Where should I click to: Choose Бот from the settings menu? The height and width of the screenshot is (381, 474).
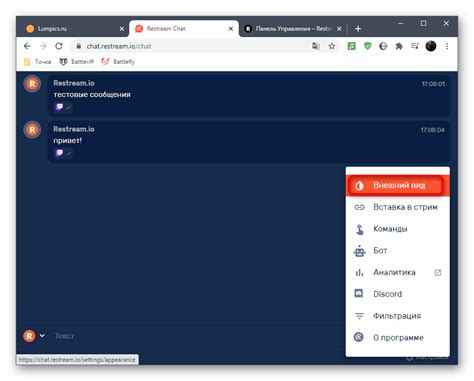coord(397,251)
